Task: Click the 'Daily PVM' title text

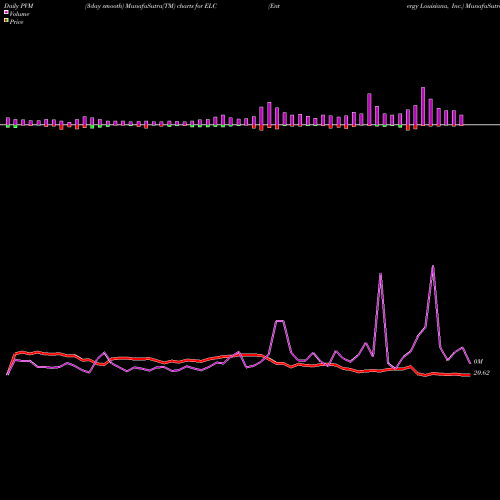Action: tap(19, 6)
